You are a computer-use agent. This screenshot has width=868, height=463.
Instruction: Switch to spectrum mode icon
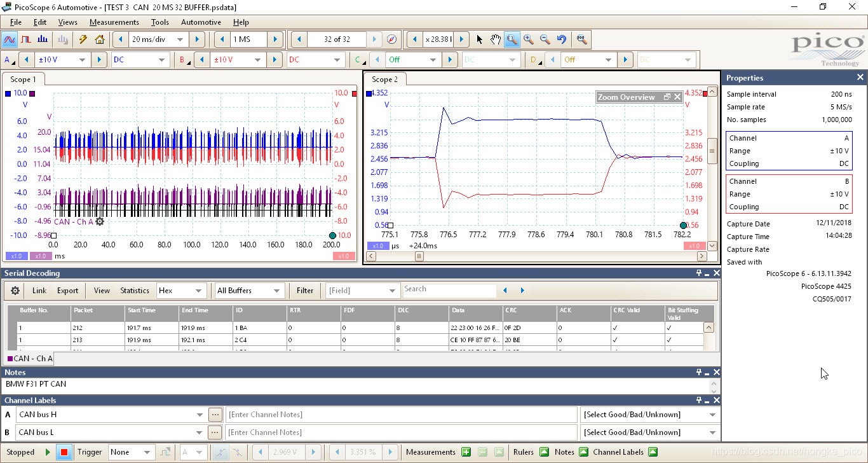43,39
